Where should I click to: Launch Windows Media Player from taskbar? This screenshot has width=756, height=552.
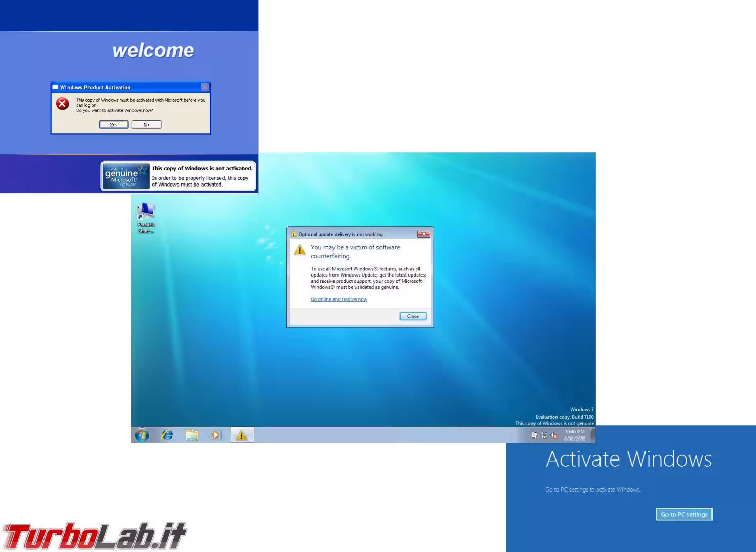click(216, 435)
